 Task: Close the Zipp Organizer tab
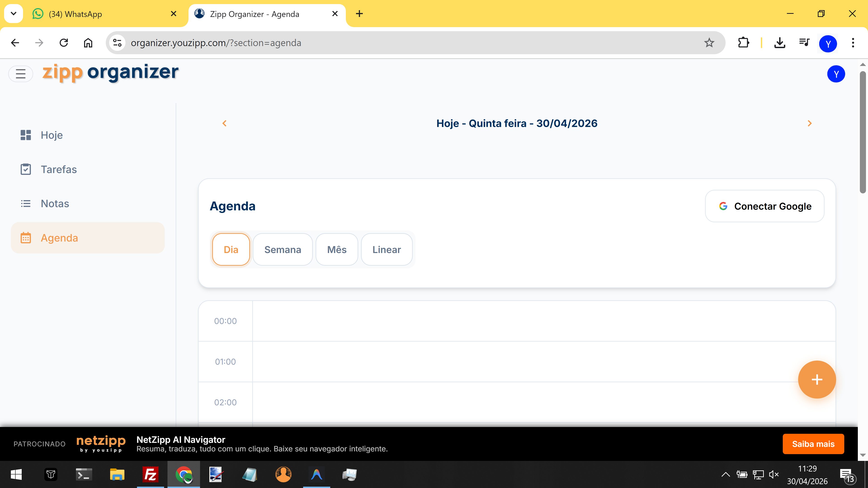(x=335, y=14)
